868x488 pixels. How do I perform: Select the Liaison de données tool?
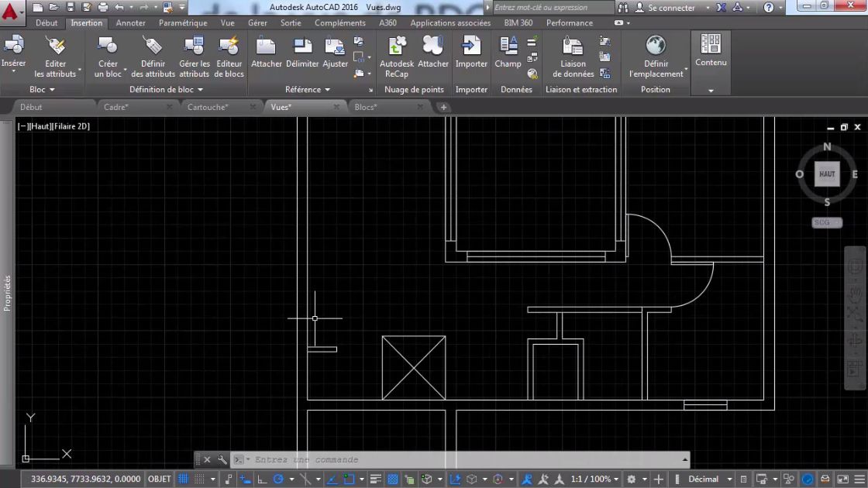572,54
